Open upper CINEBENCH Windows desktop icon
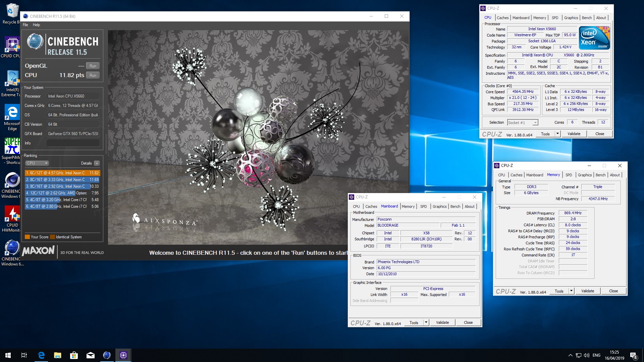 click(11, 185)
